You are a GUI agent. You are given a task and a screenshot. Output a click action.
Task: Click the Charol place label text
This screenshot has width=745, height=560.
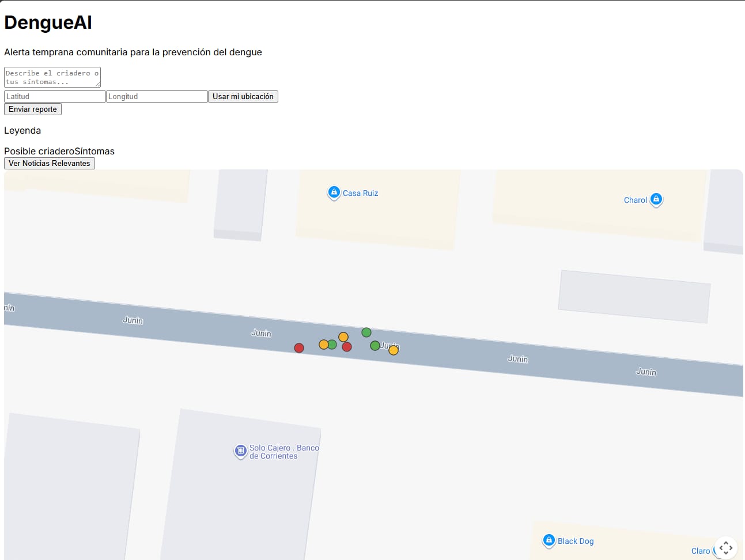click(x=635, y=200)
